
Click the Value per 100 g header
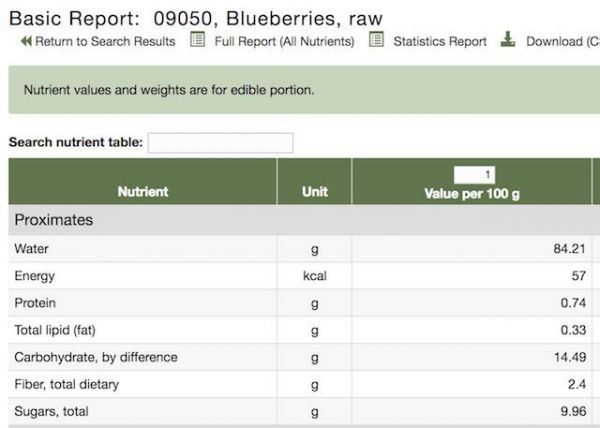[x=472, y=194]
